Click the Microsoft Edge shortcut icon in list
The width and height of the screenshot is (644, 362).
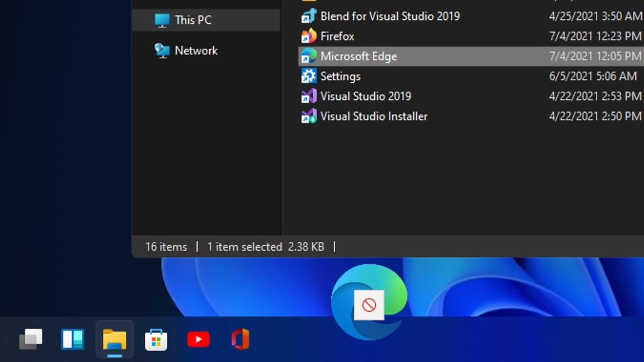tap(309, 56)
